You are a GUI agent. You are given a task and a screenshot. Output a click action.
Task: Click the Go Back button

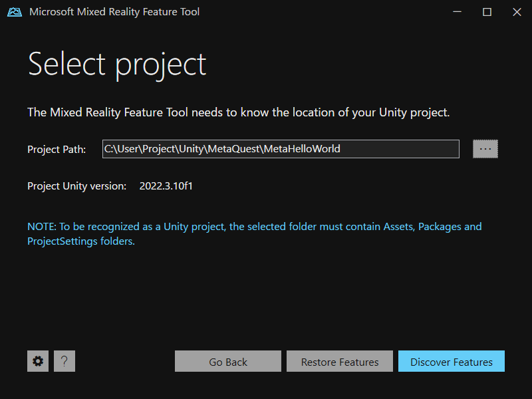(x=228, y=361)
